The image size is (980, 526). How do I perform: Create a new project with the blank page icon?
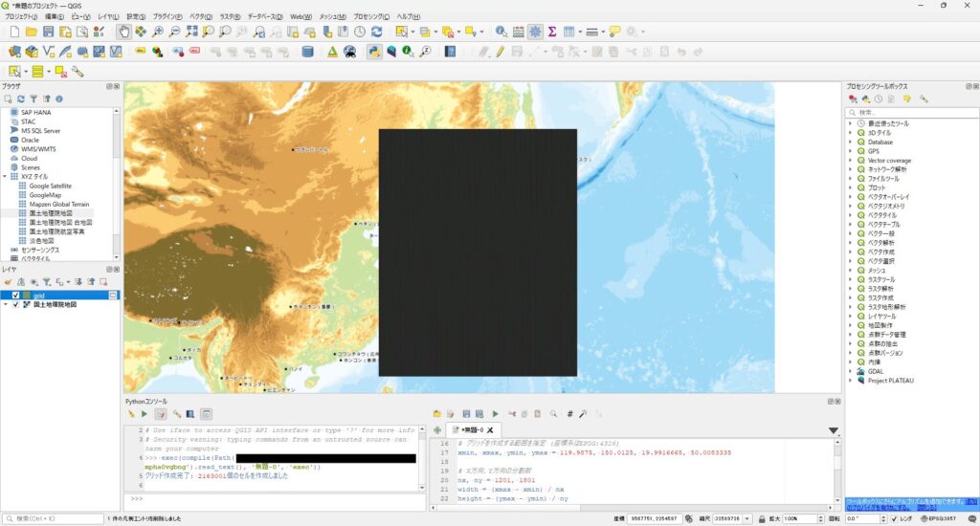(14, 32)
